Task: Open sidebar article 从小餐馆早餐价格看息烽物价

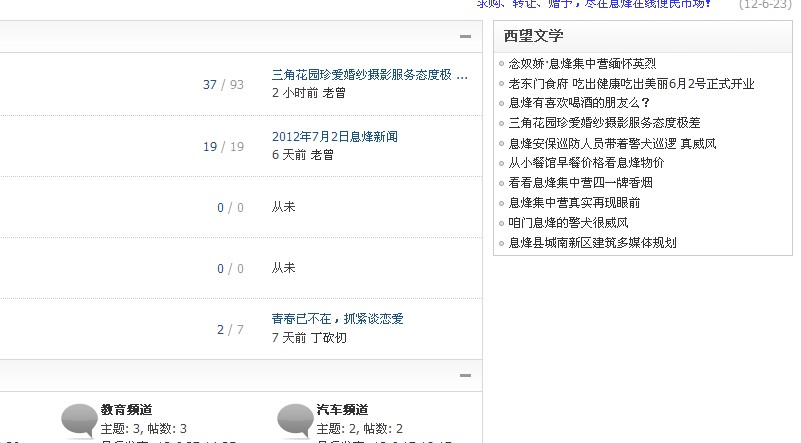Action: 586,163
